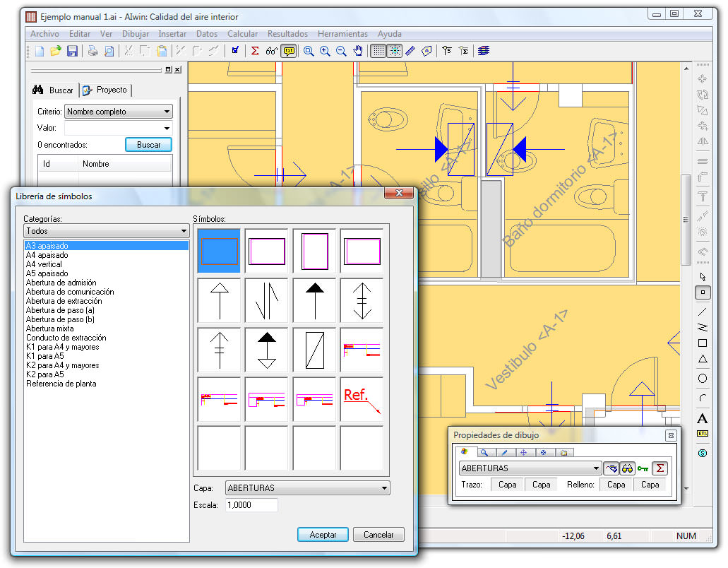The height and width of the screenshot is (568, 728).
Task: Toggle the small square tool in right toolbar
Action: (x=703, y=292)
